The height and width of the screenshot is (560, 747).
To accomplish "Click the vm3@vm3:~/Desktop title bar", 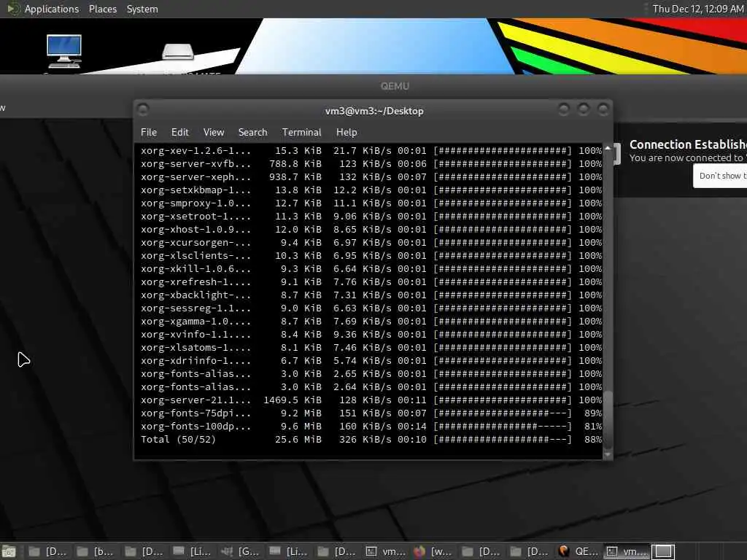I will (374, 111).
